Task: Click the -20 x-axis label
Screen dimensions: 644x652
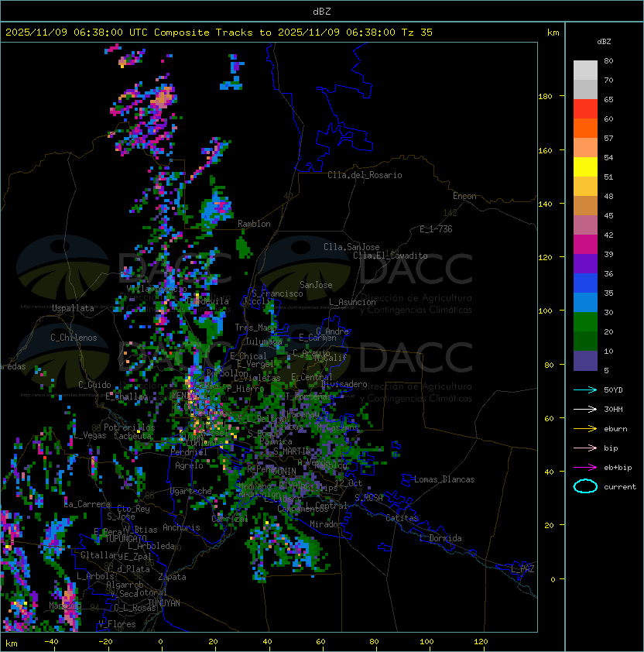Action: [x=105, y=642]
